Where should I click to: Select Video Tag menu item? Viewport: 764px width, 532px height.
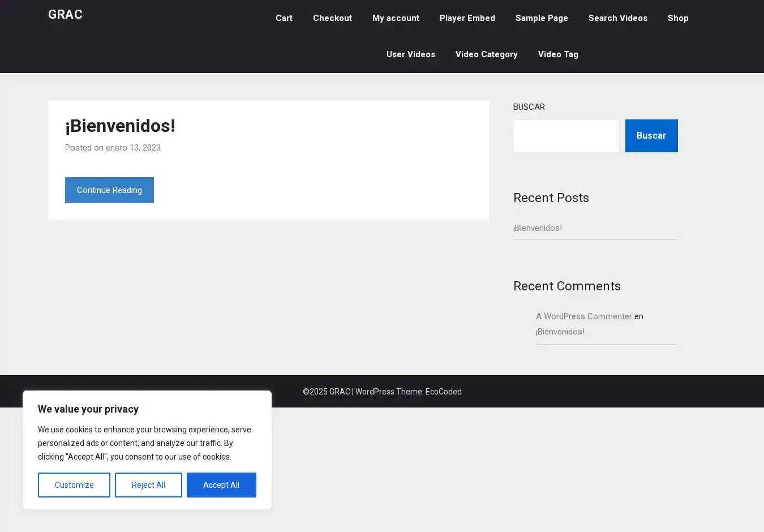[557, 54]
